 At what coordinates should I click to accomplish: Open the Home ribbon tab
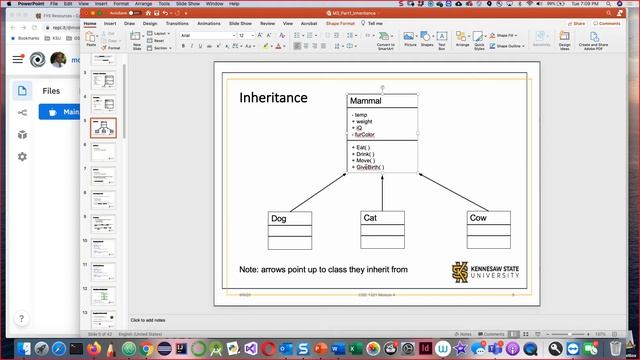(x=90, y=24)
